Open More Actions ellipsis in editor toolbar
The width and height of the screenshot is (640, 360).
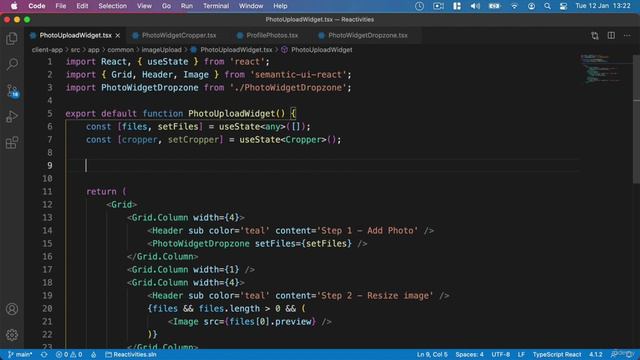point(627,36)
